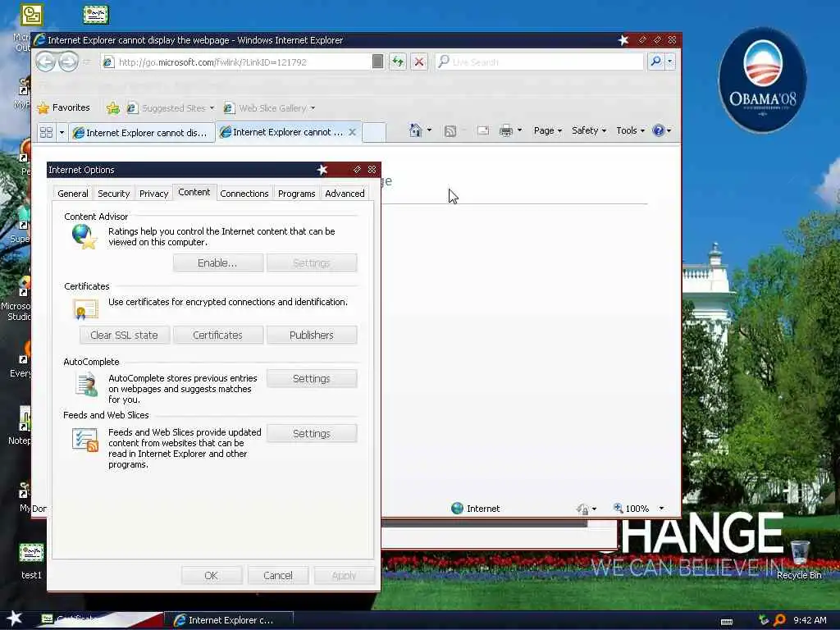Select the Privacy tab in Internet Options
This screenshot has width=840, height=630.
153,194
